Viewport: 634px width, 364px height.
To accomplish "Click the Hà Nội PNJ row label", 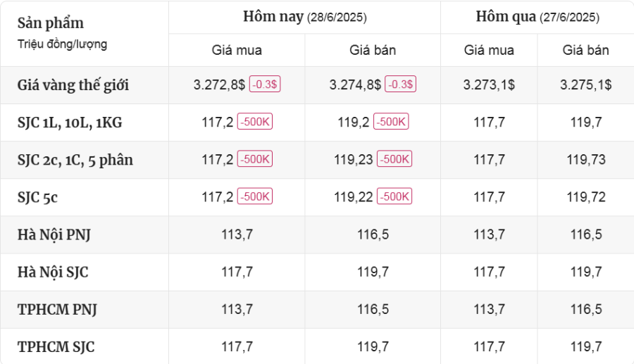I will click(x=54, y=234).
